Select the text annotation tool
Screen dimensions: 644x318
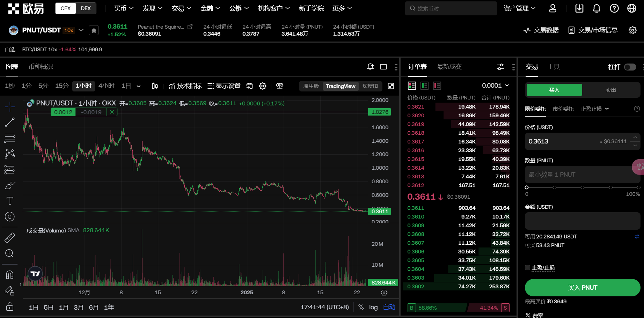(x=10, y=201)
